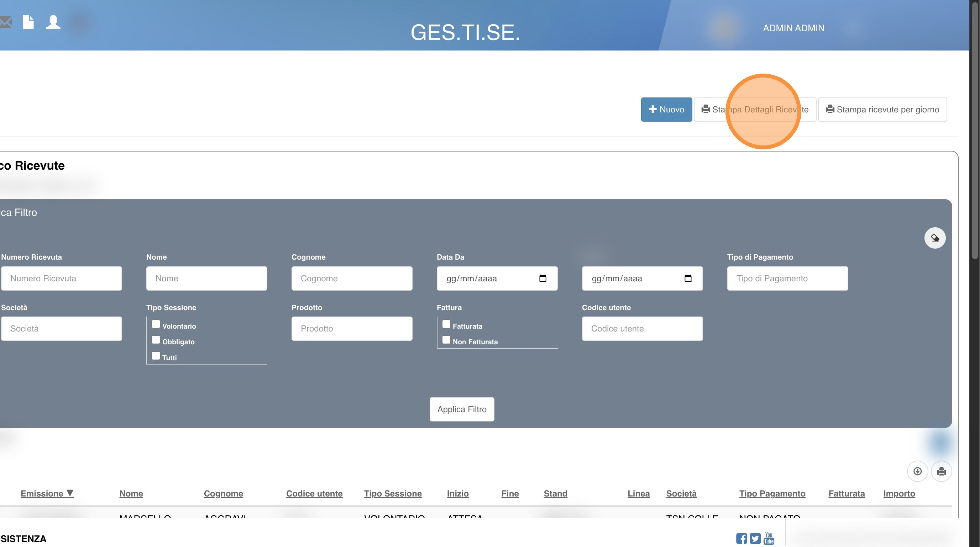Open the Twitter icon in footer
The image size is (980, 547).
755,538
